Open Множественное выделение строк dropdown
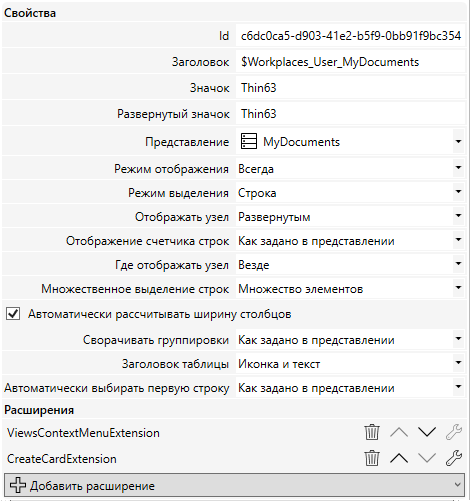 click(x=458, y=288)
